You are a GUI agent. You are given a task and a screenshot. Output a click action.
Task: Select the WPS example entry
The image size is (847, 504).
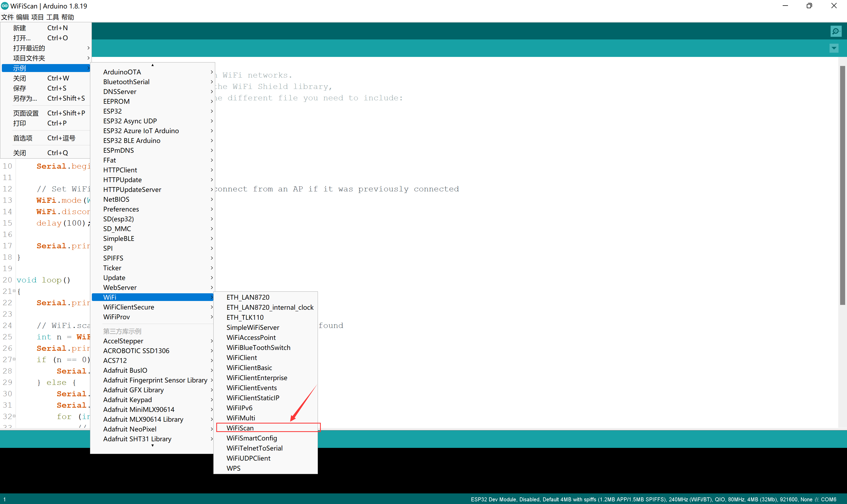point(233,468)
